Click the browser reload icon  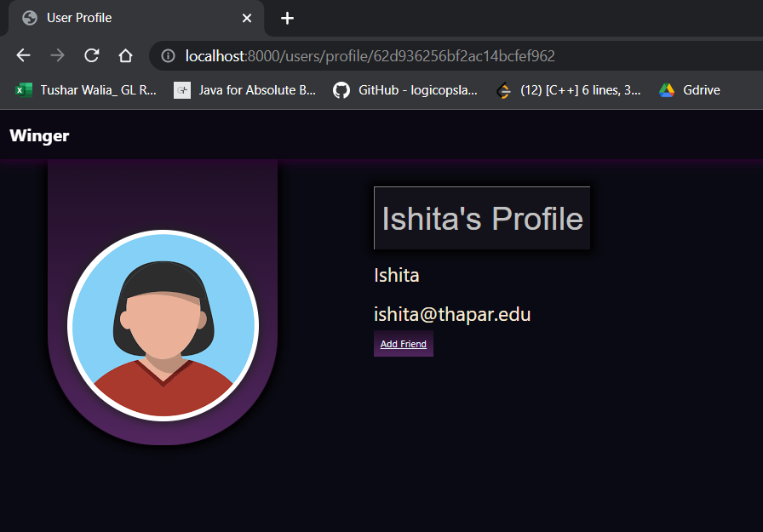point(91,55)
